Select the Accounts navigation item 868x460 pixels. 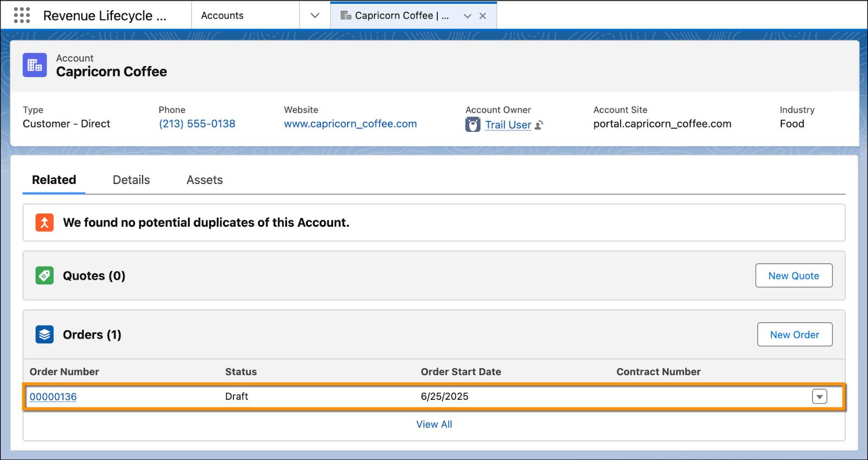tap(222, 16)
